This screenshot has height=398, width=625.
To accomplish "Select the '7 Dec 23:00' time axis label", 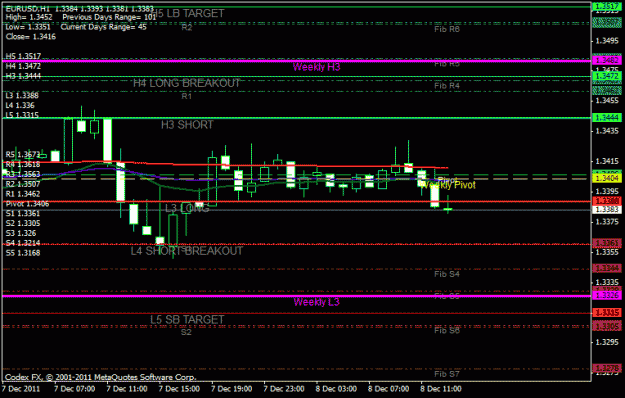I will pyautogui.click(x=284, y=389).
